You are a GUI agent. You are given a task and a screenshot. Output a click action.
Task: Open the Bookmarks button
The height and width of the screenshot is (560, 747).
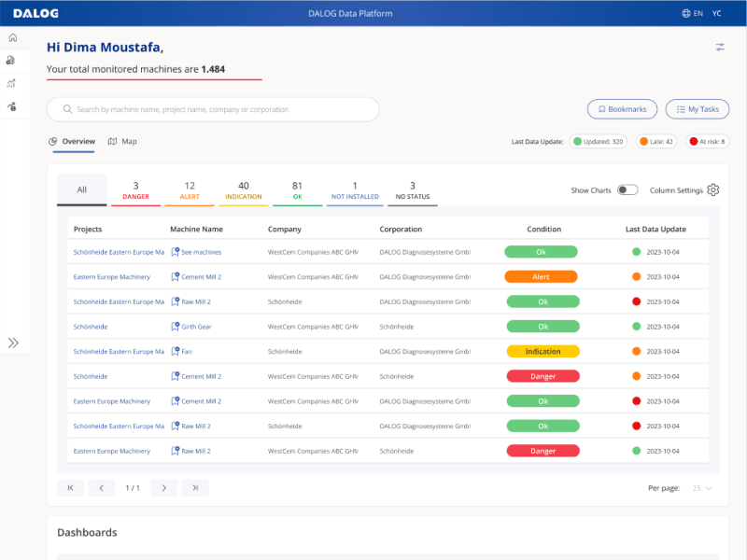(622, 109)
